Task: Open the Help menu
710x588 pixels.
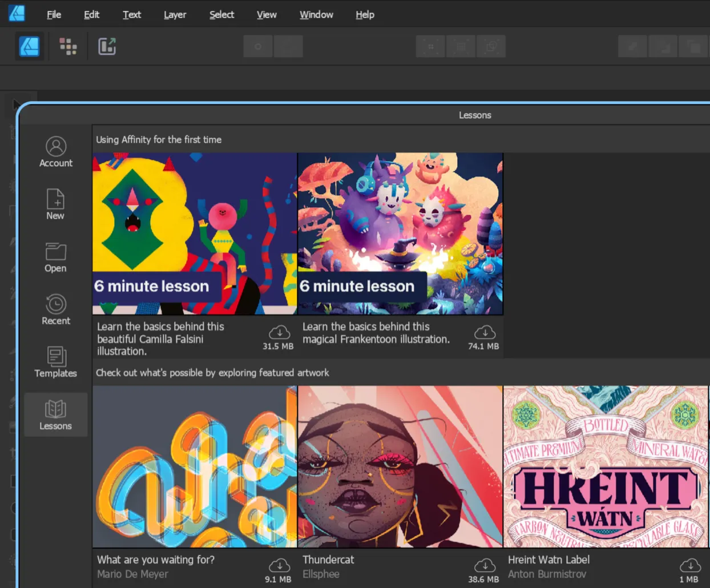Action: (365, 14)
